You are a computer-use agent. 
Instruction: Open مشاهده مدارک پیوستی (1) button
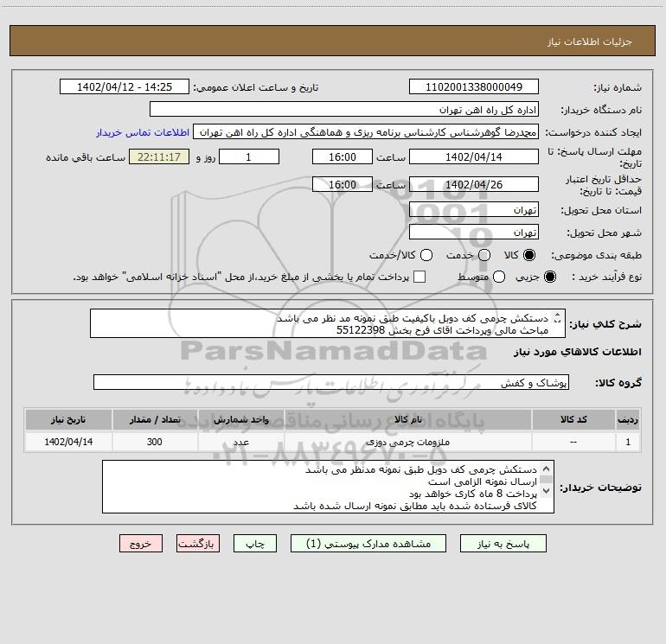[x=368, y=544]
